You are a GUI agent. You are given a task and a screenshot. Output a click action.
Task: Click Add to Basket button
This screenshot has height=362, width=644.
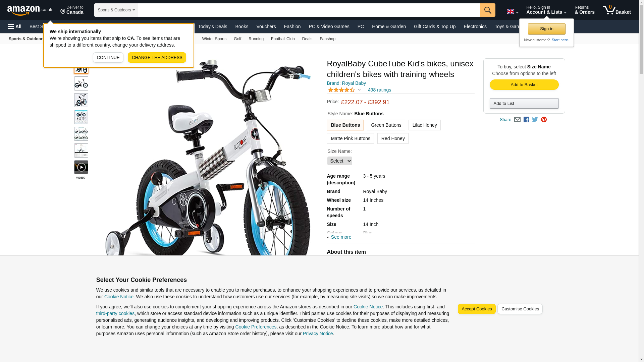pyautogui.click(x=524, y=84)
